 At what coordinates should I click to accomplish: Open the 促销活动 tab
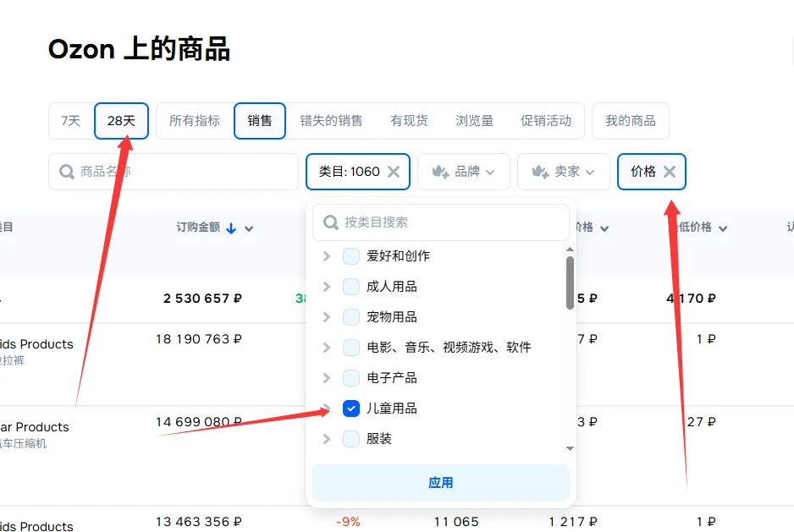pyautogui.click(x=546, y=121)
